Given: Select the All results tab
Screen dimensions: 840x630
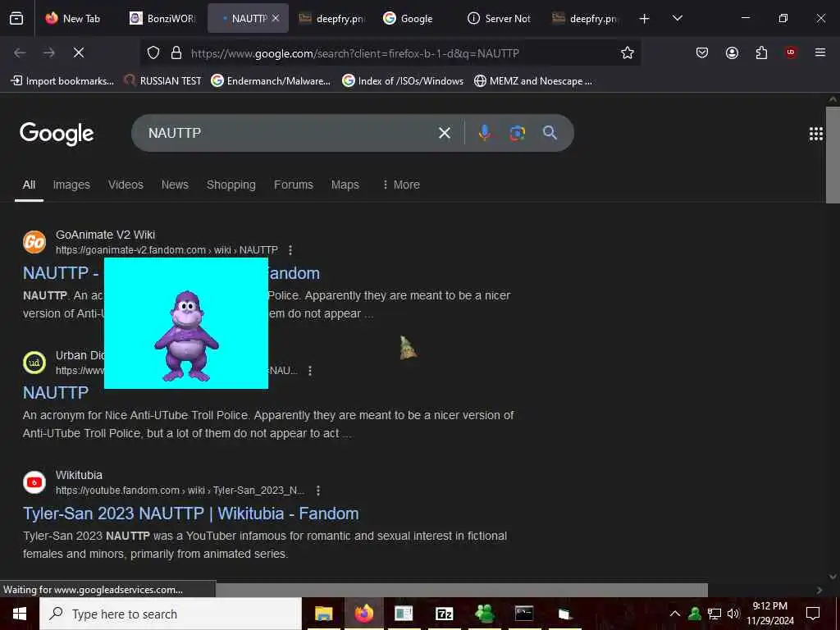Looking at the screenshot, I should 29,185.
